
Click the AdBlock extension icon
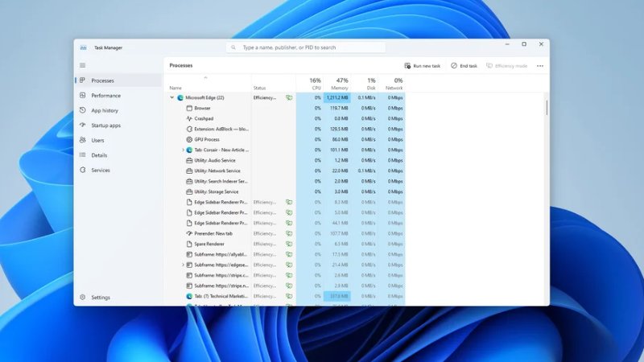pyautogui.click(x=189, y=129)
